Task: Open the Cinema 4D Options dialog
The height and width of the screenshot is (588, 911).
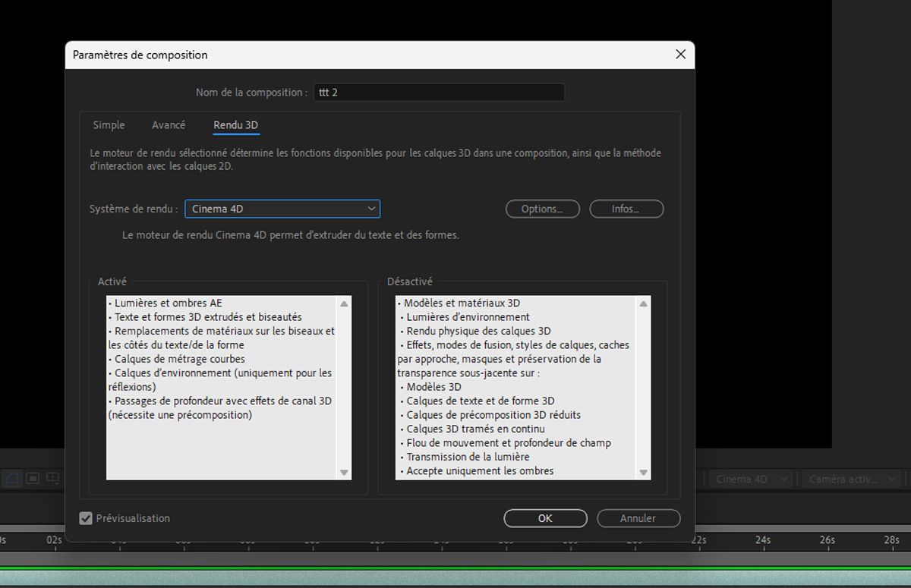Action: coord(542,209)
